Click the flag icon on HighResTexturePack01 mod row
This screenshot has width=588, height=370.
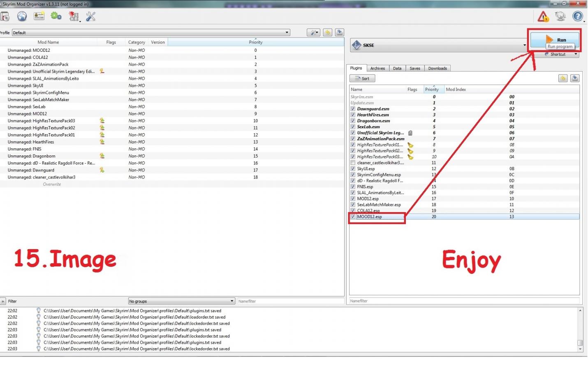pyautogui.click(x=102, y=134)
